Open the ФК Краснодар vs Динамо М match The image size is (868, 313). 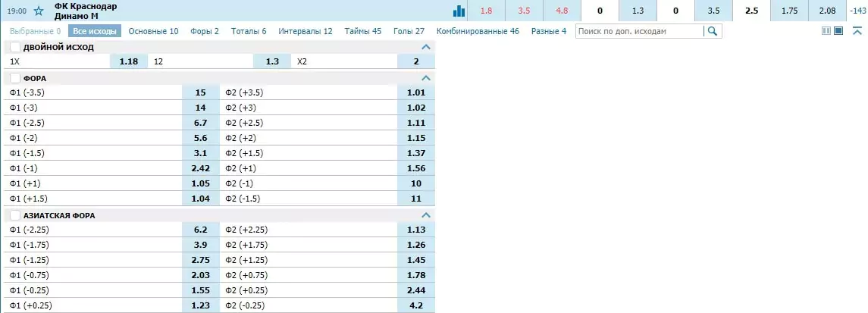[x=86, y=11]
